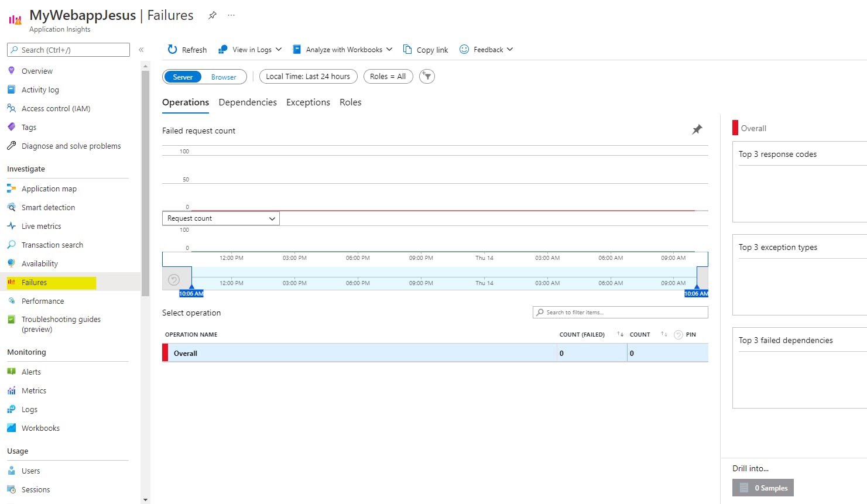Click the Smart detection icon

click(11, 207)
